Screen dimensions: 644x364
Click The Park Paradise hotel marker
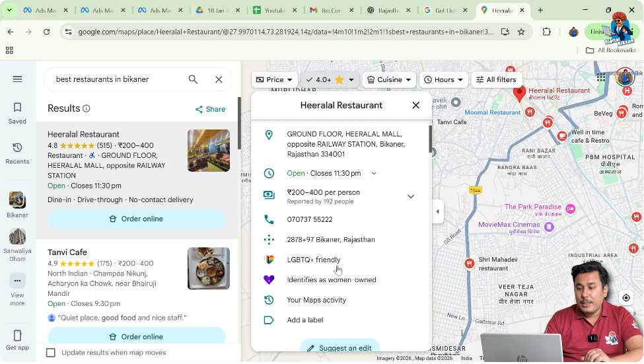click(x=570, y=209)
